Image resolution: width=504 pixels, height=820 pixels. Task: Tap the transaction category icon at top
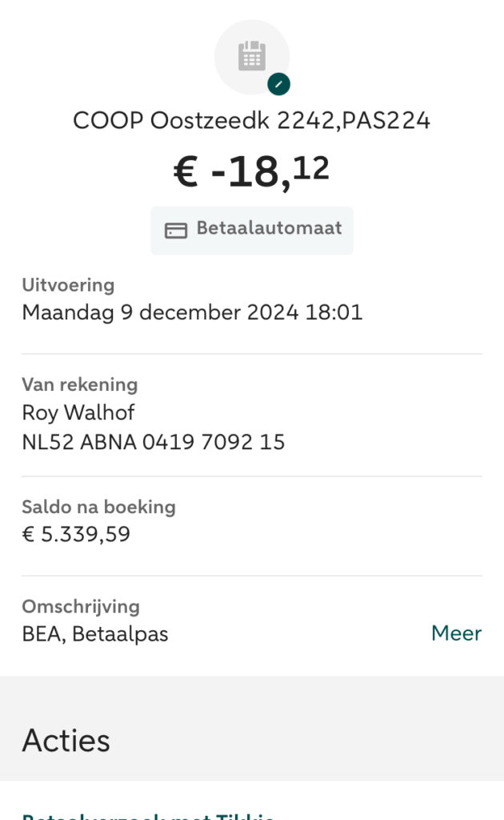tap(251, 56)
